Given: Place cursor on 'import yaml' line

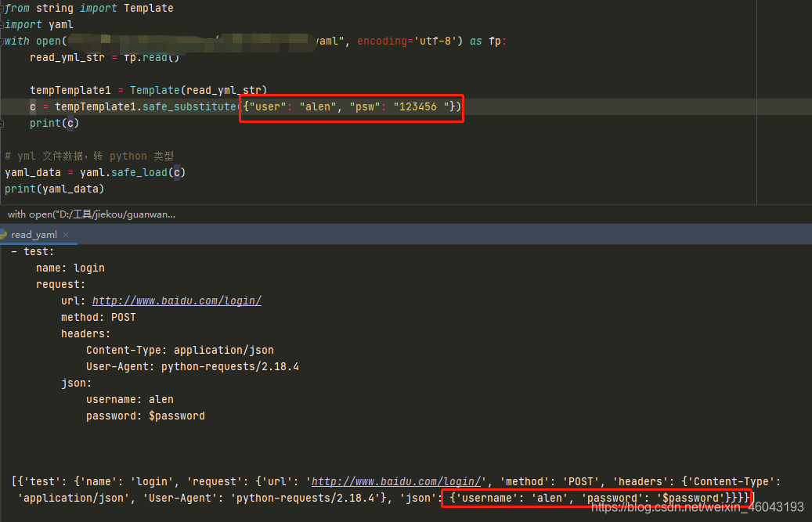Looking at the screenshot, I should pos(39,25).
